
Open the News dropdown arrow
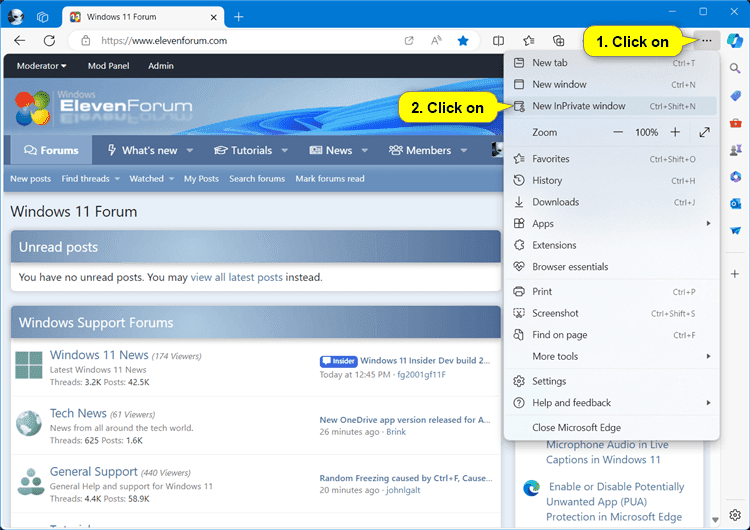(x=364, y=150)
